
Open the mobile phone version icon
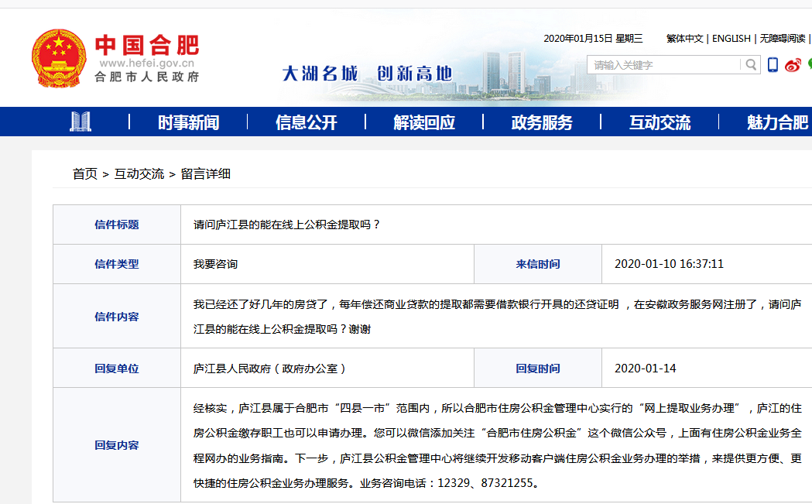point(773,65)
